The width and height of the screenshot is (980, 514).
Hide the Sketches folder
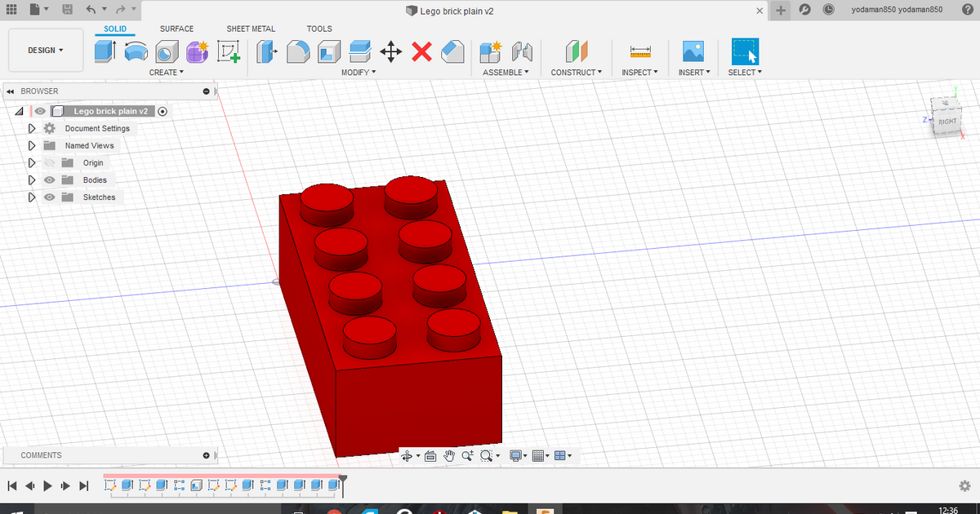(x=49, y=197)
